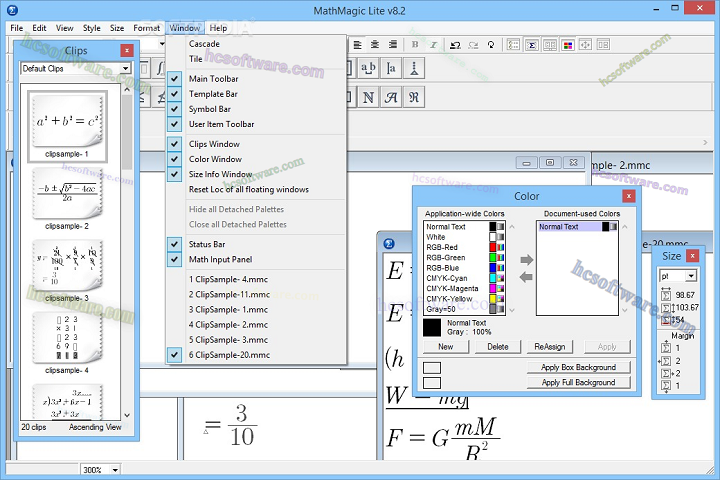The width and height of the screenshot is (720, 480).
Task: Click the two-box toolbar icon at far right
Action: 603,45
